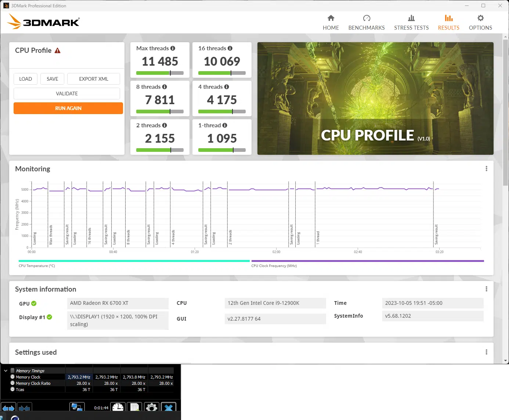Click the scrollbar down arrow

pyautogui.click(x=506, y=361)
